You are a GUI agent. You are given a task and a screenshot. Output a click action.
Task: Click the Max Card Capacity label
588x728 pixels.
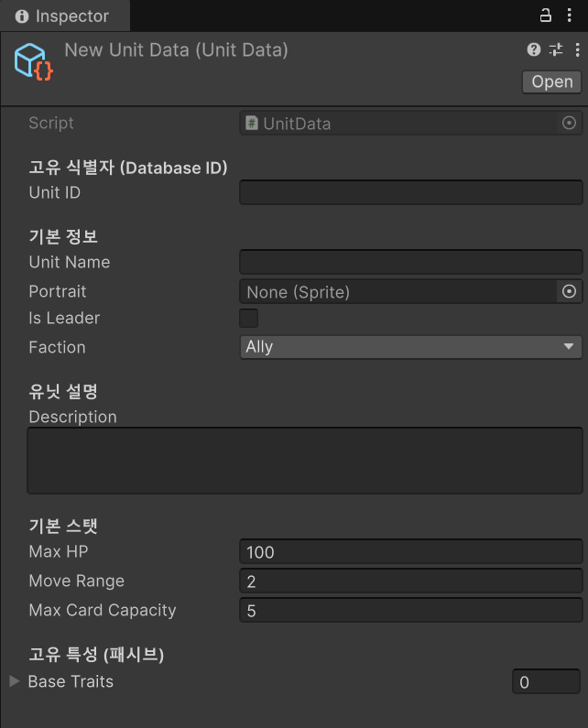103,610
